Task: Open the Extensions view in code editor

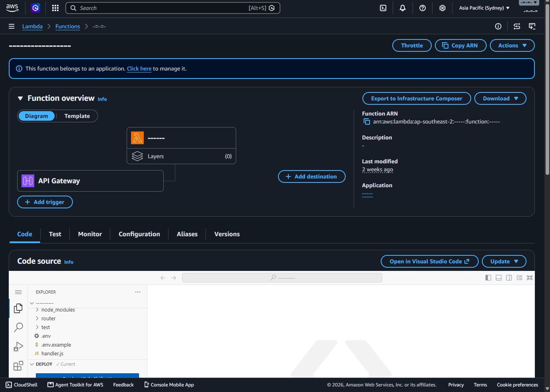Action: tap(18, 366)
